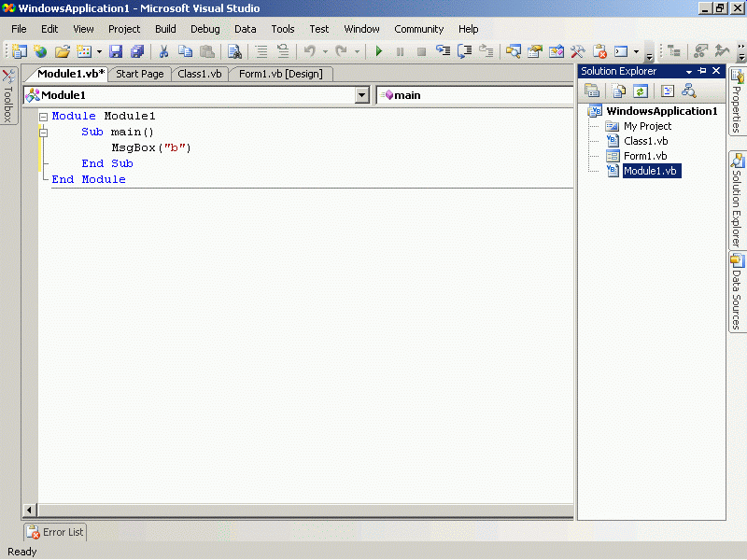Open View Code icon in Solution Explorer
Image resolution: width=747 pixels, height=560 pixels.
[666, 91]
